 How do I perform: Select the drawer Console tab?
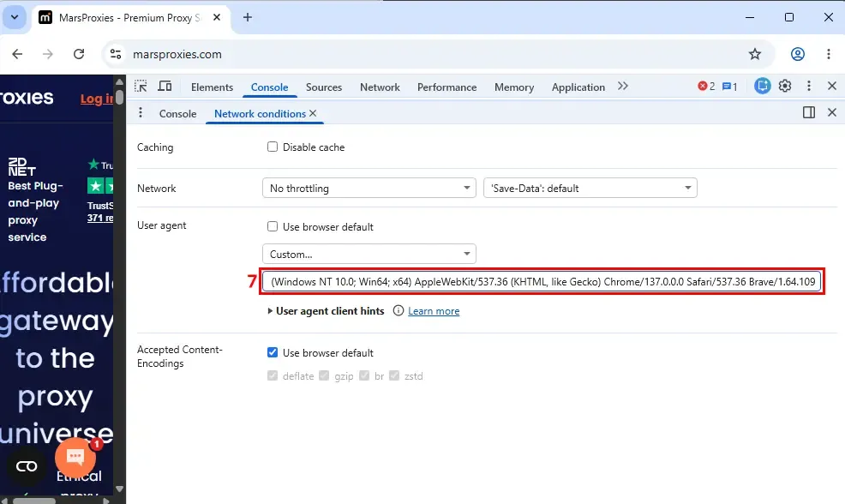(178, 113)
